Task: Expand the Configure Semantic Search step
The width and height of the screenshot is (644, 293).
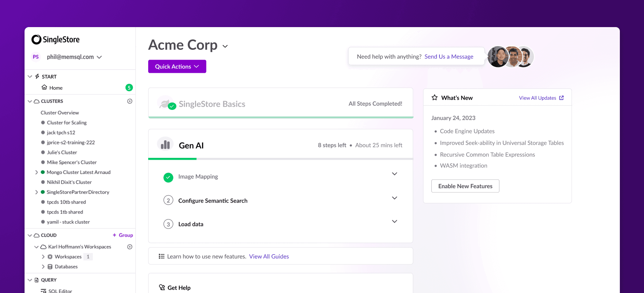Action: click(394, 198)
